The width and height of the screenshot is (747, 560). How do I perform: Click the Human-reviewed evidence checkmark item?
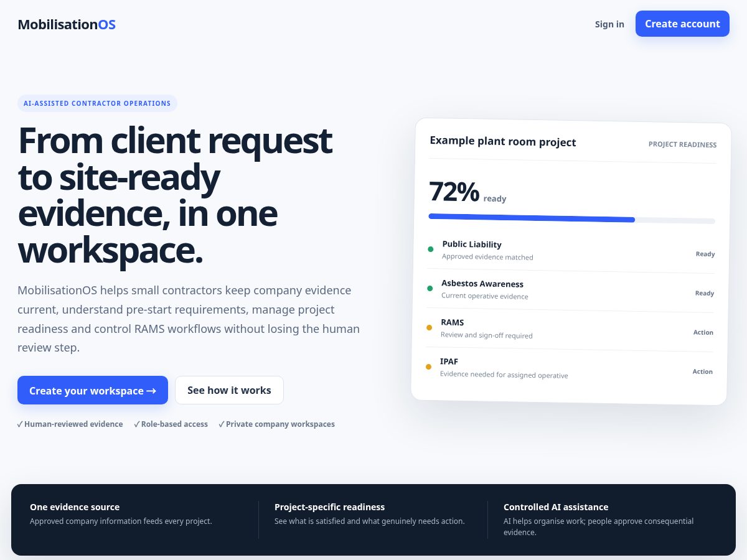pos(70,424)
